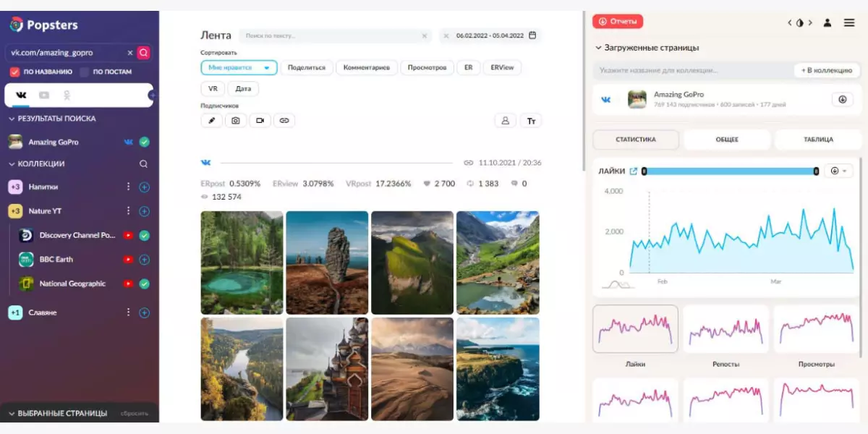This screenshot has height=434, width=868.
Task: Click the Popsters logo icon
Action: click(x=16, y=25)
